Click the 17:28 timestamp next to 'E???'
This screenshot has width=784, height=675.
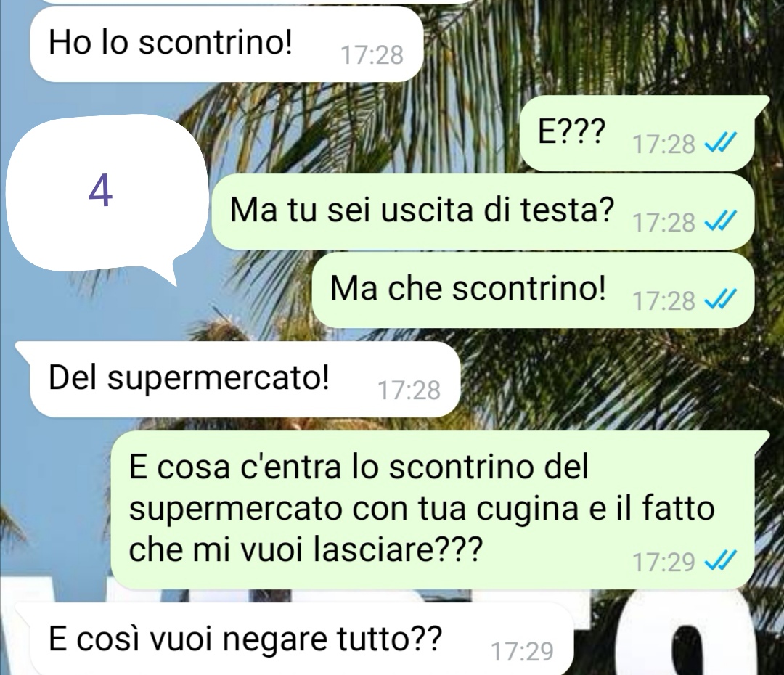664,145
